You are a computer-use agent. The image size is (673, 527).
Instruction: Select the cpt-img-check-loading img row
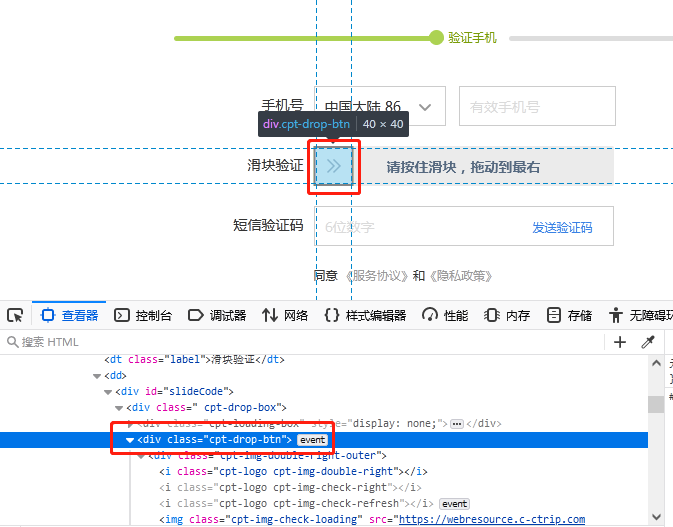click(x=372, y=519)
